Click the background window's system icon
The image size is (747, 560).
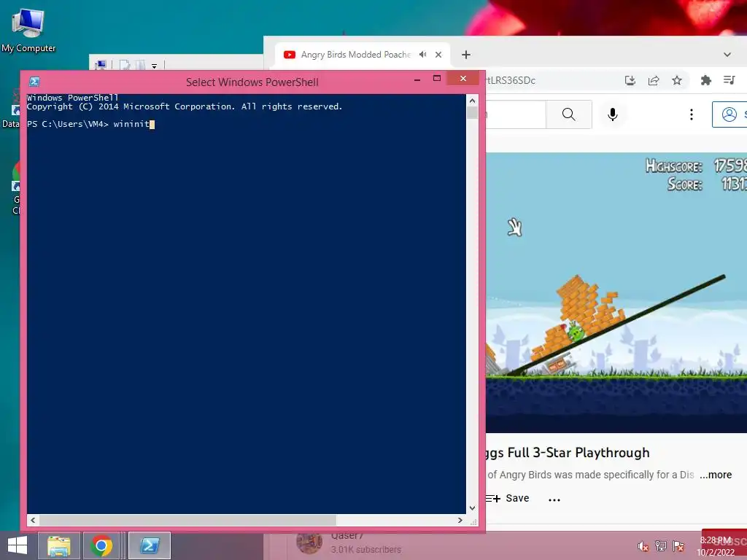[x=101, y=65]
